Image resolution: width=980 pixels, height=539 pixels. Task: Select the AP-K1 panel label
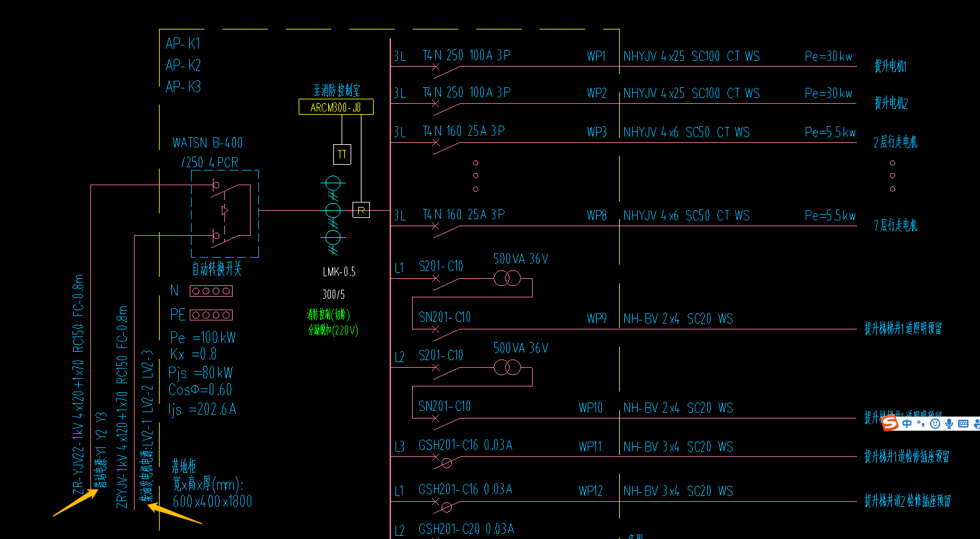[x=183, y=44]
